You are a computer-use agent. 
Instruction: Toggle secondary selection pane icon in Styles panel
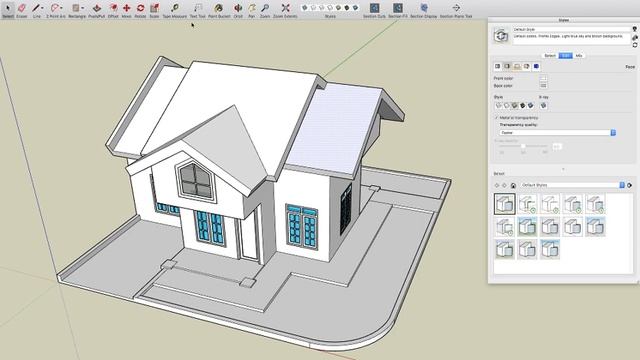point(635,29)
